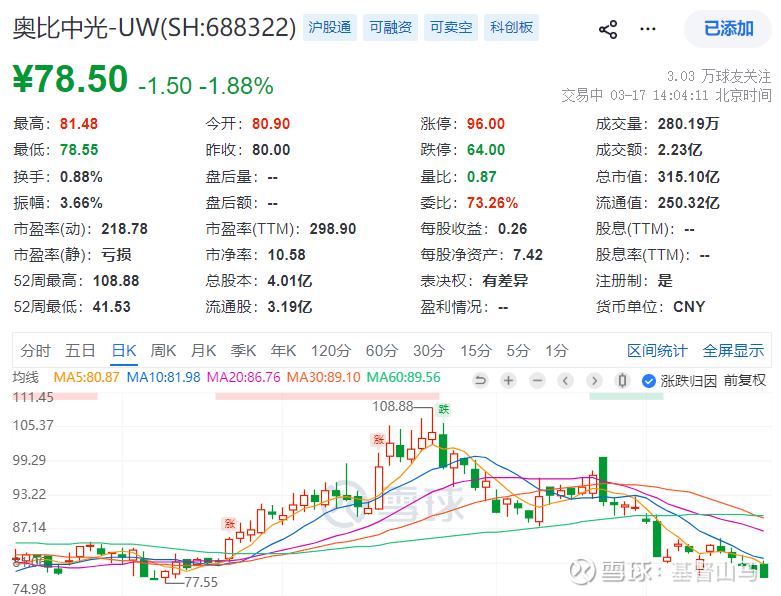Switch to the 30分 chart tab

[428, 351]
